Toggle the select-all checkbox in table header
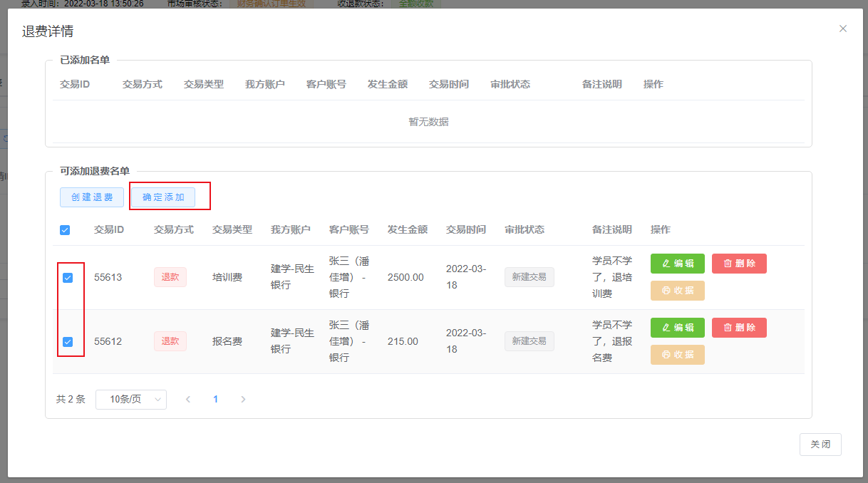This screenshot has width=868, height=483. (65, 230)
